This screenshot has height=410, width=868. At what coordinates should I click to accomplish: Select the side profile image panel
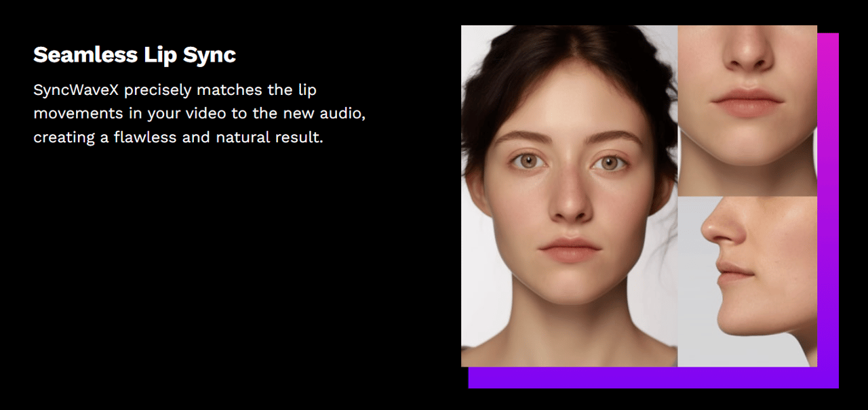tap(747, 282)
